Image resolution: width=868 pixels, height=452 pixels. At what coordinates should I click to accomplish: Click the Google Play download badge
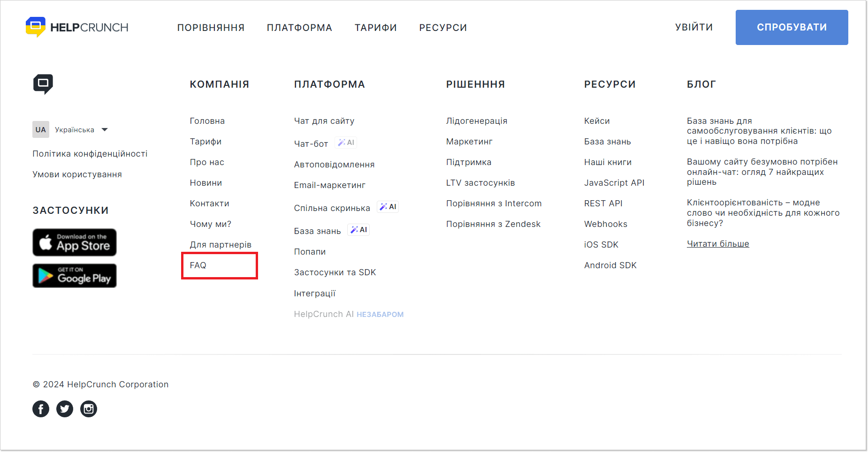[75, 276]
